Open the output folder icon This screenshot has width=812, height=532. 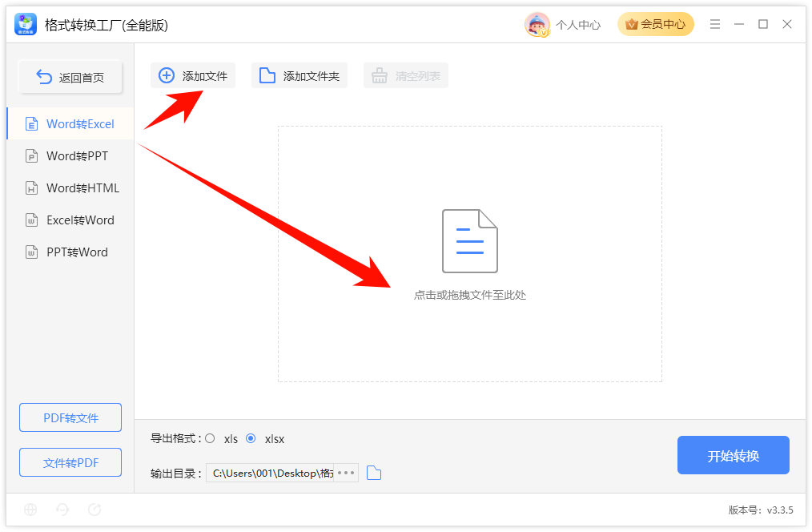pyautogui.click(x=374, y=473)
